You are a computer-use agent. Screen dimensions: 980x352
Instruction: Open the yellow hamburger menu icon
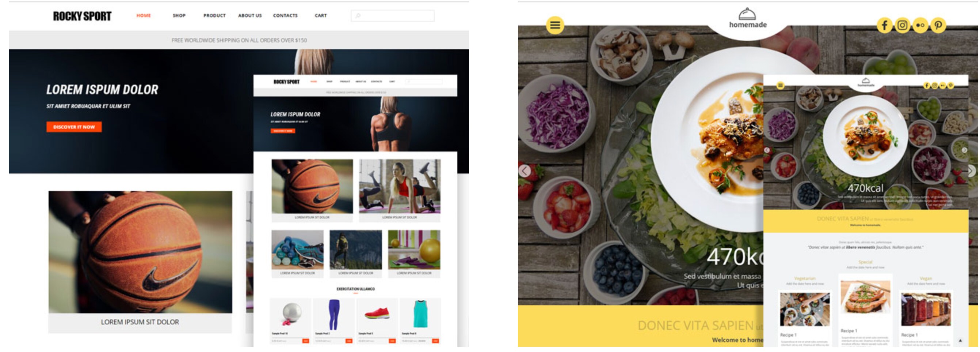pos(555,25)
